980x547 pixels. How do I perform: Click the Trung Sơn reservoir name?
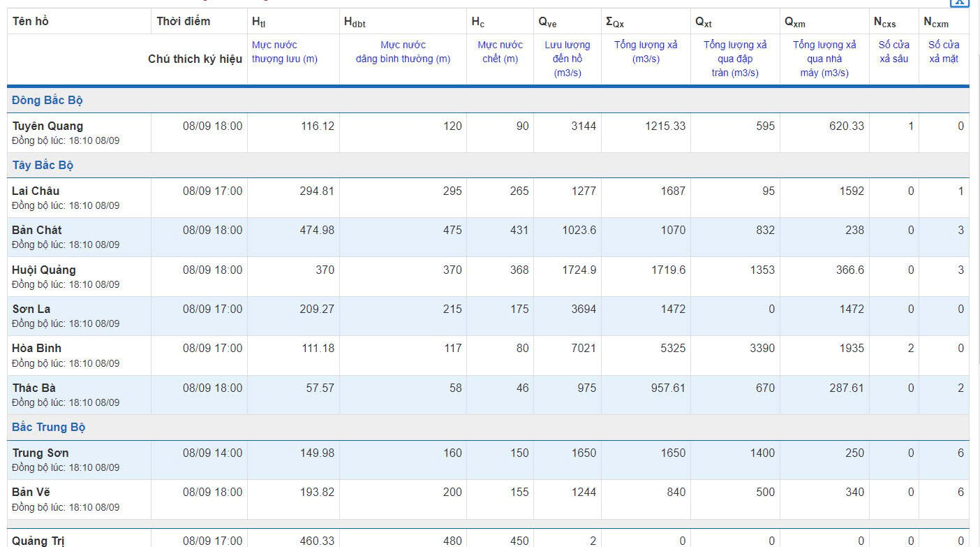tap(40, 453)
